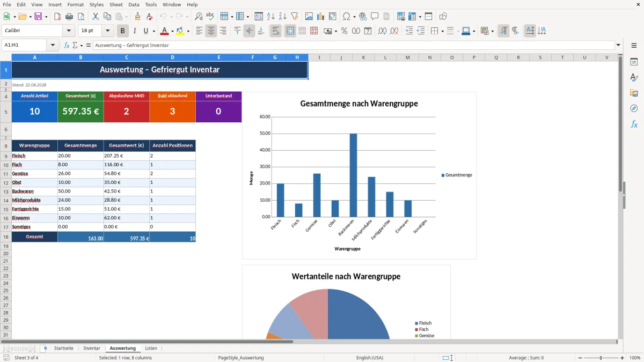Viewport: 644px width, 362px height.
Task: Print the spreadsheet using the printer icon
Action: [69, 17]
